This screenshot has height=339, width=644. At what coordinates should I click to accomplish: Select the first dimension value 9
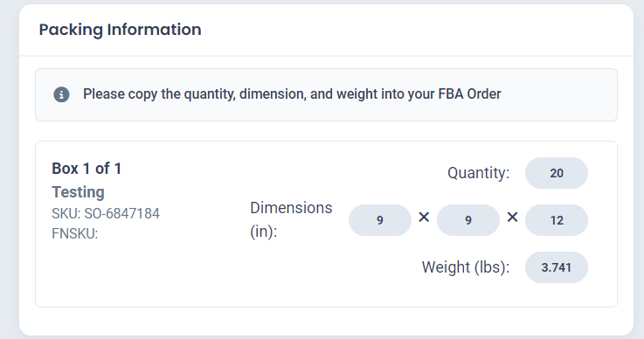coord(380,220)
